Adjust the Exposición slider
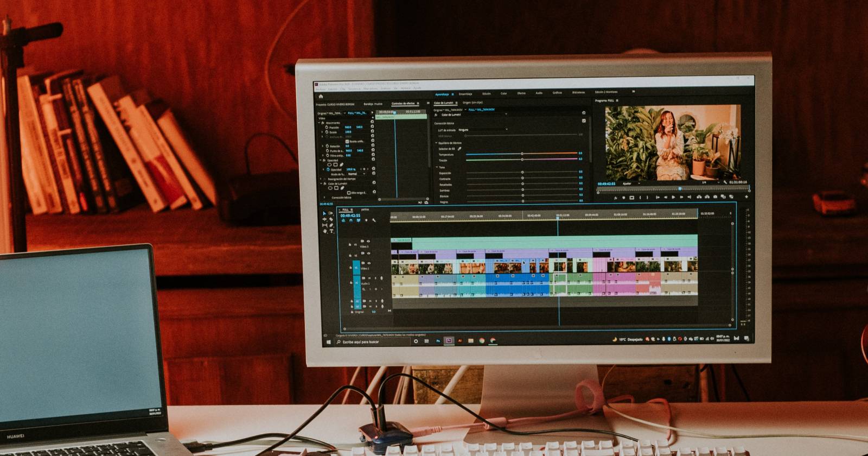 point(521,172)
